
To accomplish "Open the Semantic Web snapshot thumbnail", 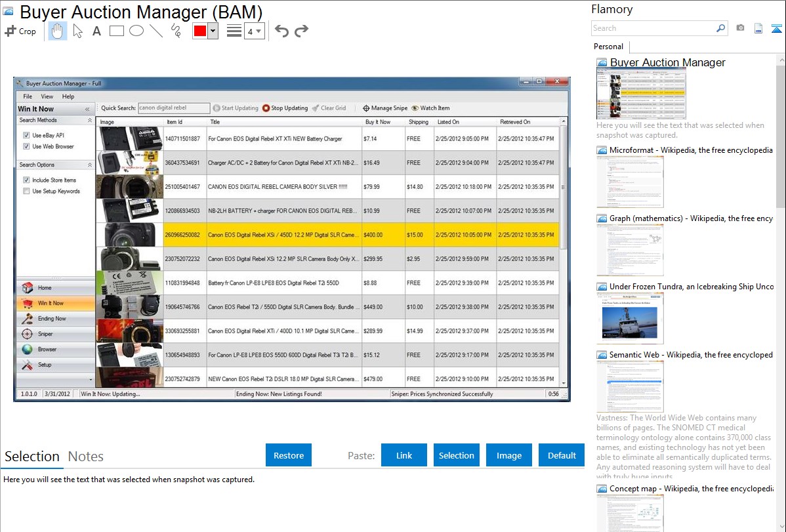I will coord(630,386).
